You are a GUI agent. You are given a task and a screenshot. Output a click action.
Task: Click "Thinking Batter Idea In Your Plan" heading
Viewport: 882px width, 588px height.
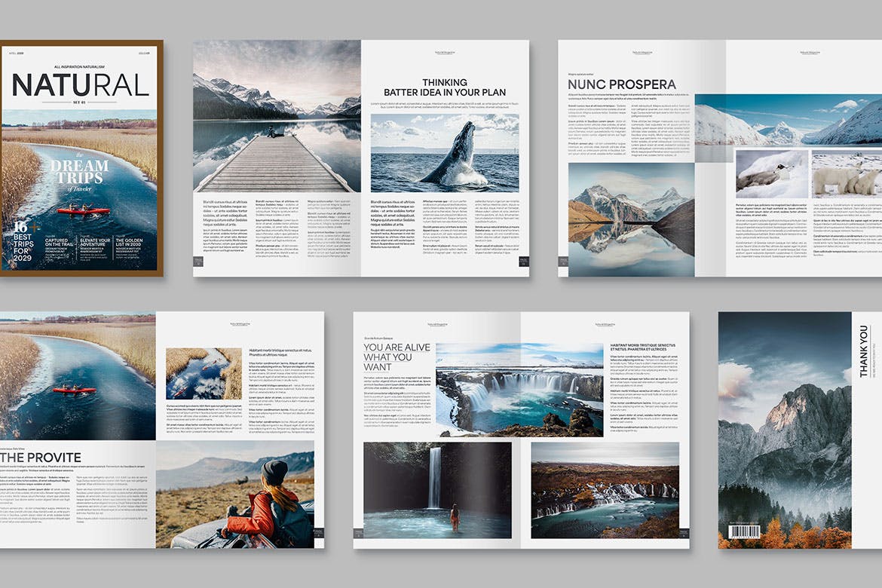click(444, 87)
